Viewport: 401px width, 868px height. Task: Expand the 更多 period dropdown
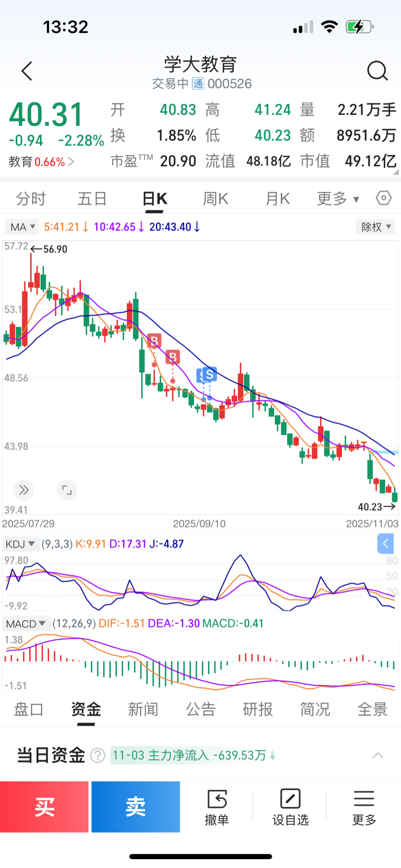point(338,198)
